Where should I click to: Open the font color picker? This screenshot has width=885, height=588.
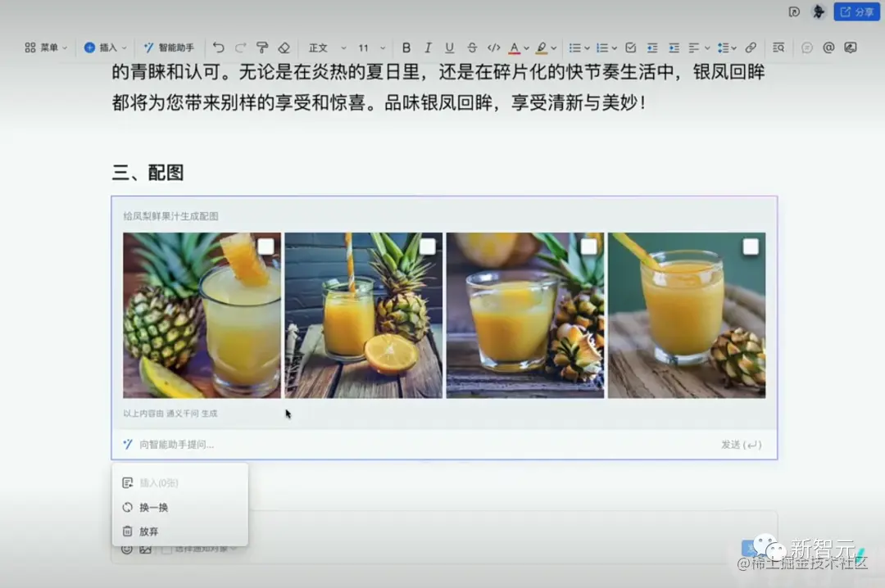click(x=514, y=47)
